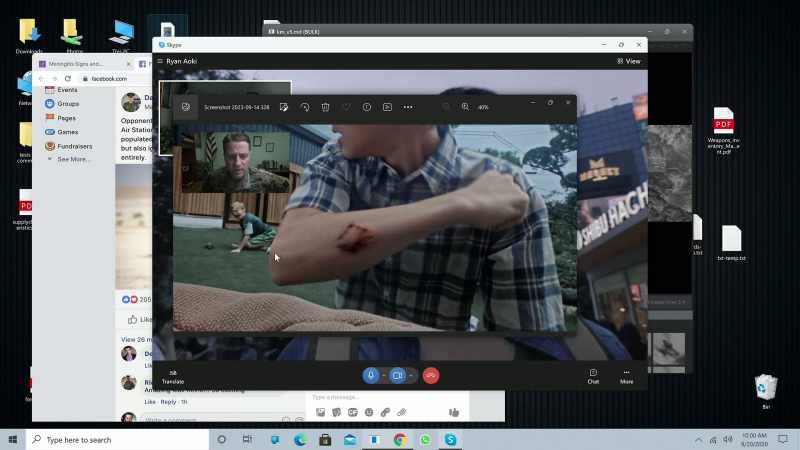Select the Meningitis Signs browser tab
The height and width of the screenshot is (450, 800).
[82, 64]
